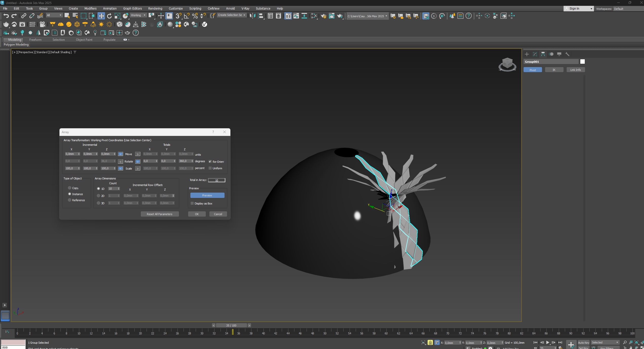Open the Create plus panel icon
The width and height of the screenshot is (644, 349).
click(x=527, y=54)
